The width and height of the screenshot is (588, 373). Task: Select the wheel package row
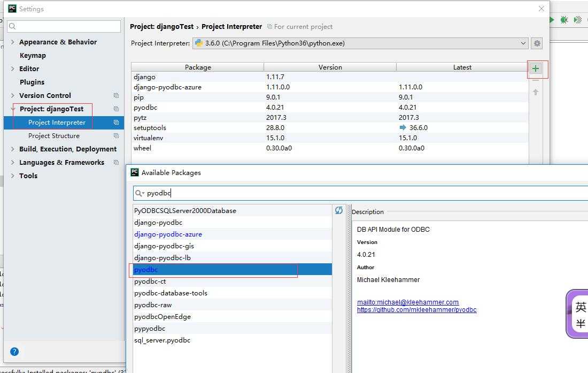[330, 148]
